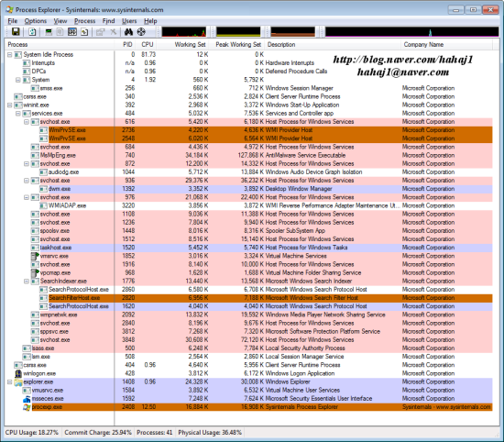Click the Kill Process X icon
Image resolution: width=504 pixels, height=442 pixels.
[x=113, y=32]
